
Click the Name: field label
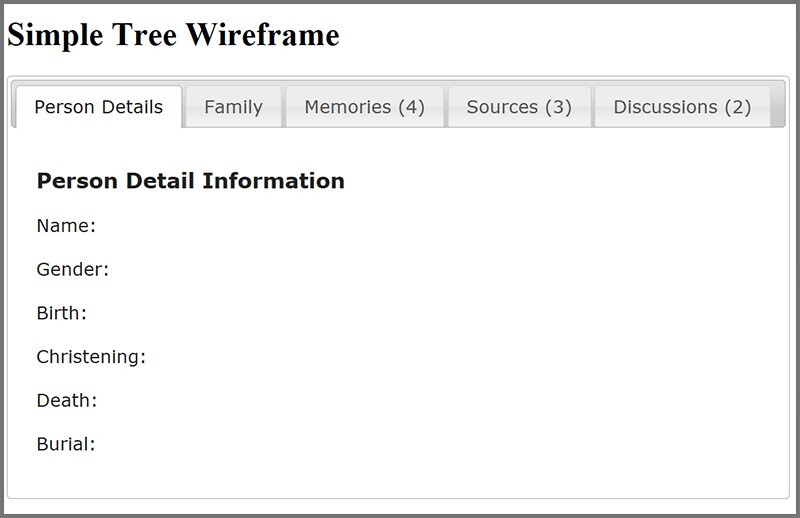point(66,226)
